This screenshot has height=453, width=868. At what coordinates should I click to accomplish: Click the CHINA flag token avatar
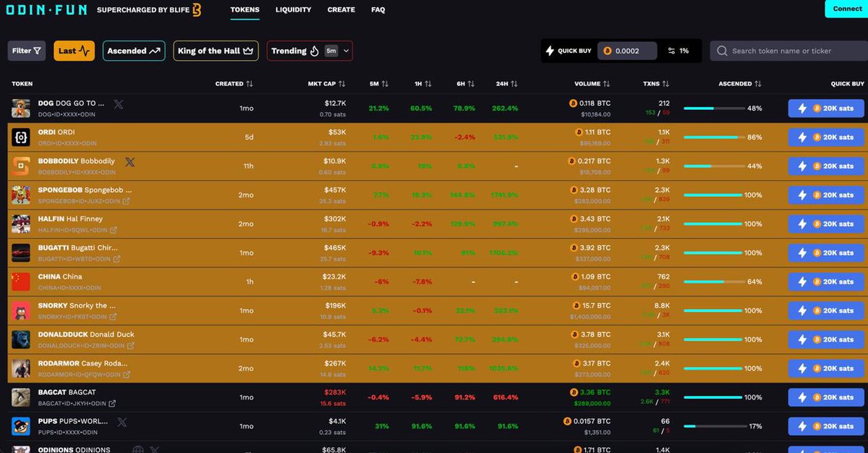[x=20, y=282]
